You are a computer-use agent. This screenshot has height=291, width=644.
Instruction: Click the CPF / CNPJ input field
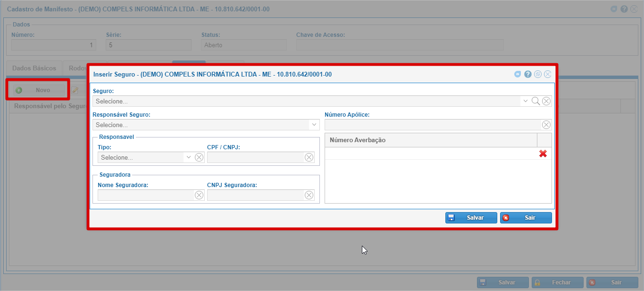pyautogui.click(x=255, y=157)
